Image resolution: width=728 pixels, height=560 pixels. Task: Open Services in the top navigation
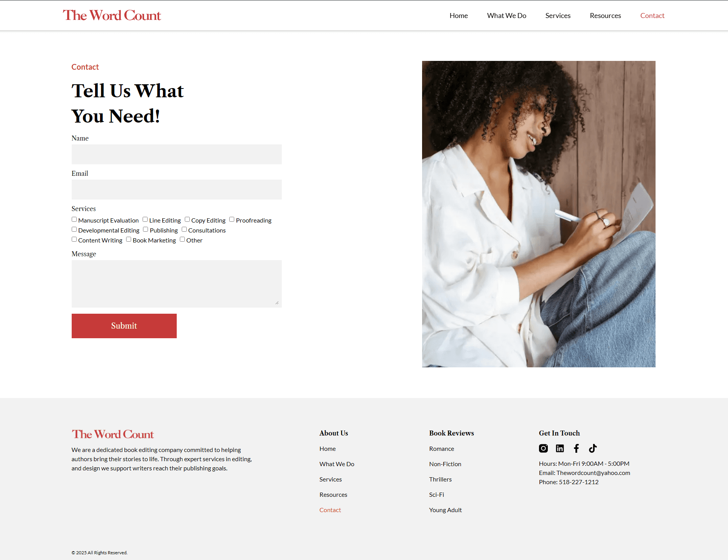pos(558,16)
